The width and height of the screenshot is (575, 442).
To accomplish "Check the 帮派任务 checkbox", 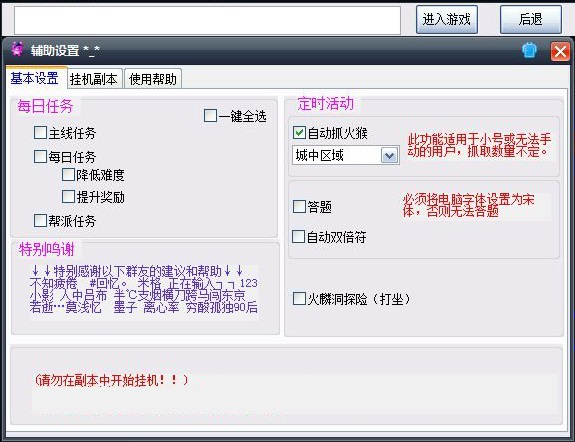I will point(40,221).
